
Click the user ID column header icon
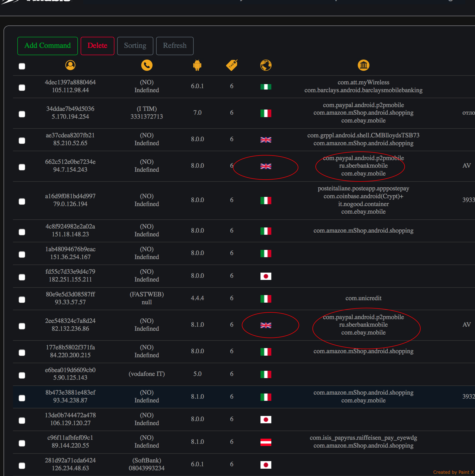pyautogui.click(x=70, y=65)
